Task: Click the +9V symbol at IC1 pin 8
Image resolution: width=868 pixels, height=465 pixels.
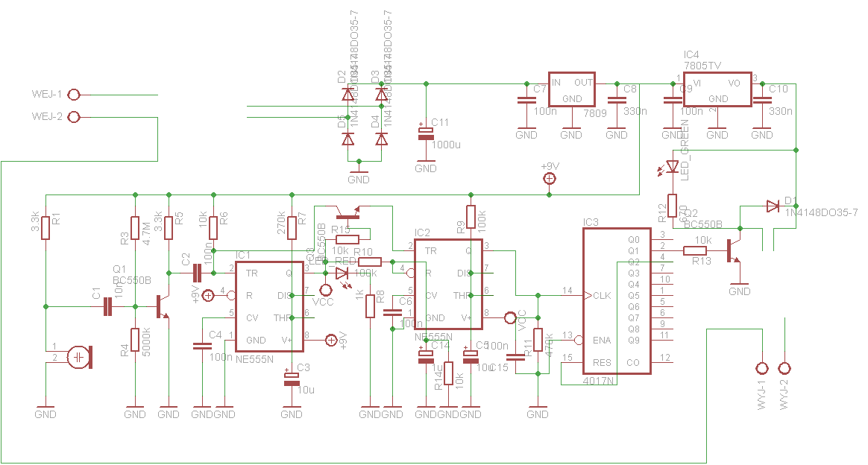Action: pos(331,341)
